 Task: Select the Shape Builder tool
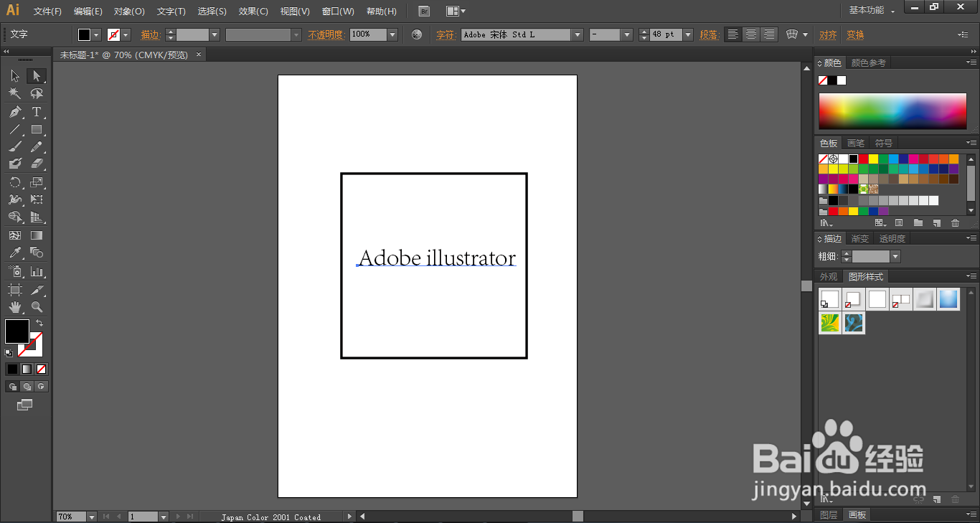tap(15, 217)
